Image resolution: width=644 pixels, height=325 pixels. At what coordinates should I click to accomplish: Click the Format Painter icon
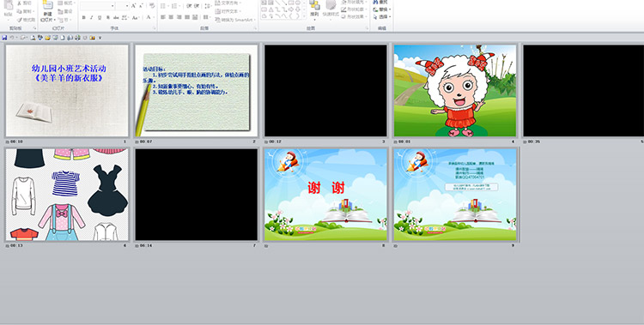27,20
